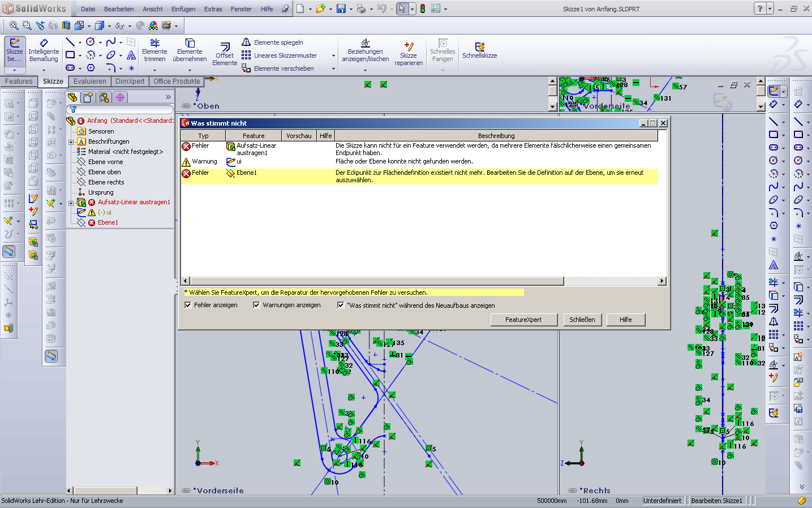Viewport: 812px width, 508px height.
Task: Open the Beziehungen anzeigen/löschen dropdown arrow
Action: [x=365, y=70]
